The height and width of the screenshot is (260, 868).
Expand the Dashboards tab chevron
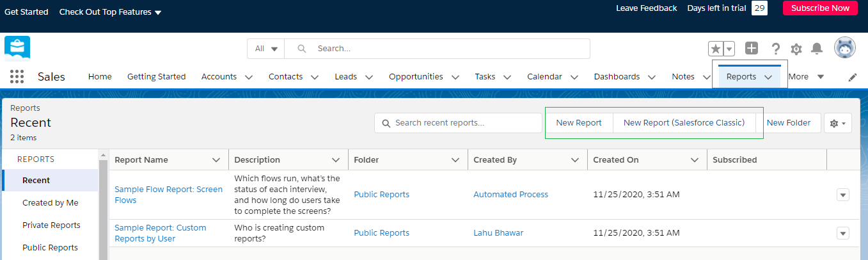[652, 77]
